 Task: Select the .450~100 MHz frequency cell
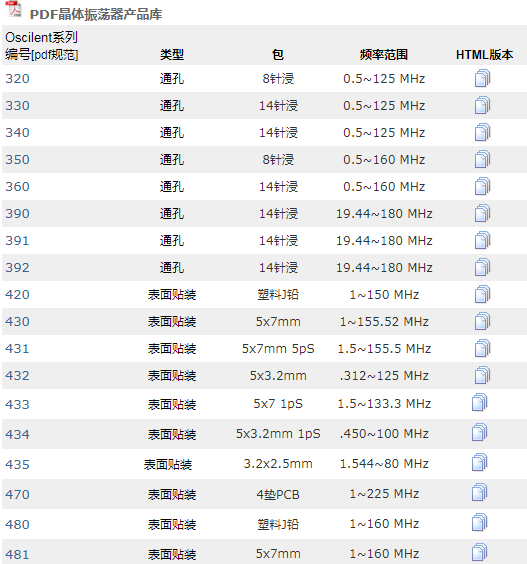point(384,433)
